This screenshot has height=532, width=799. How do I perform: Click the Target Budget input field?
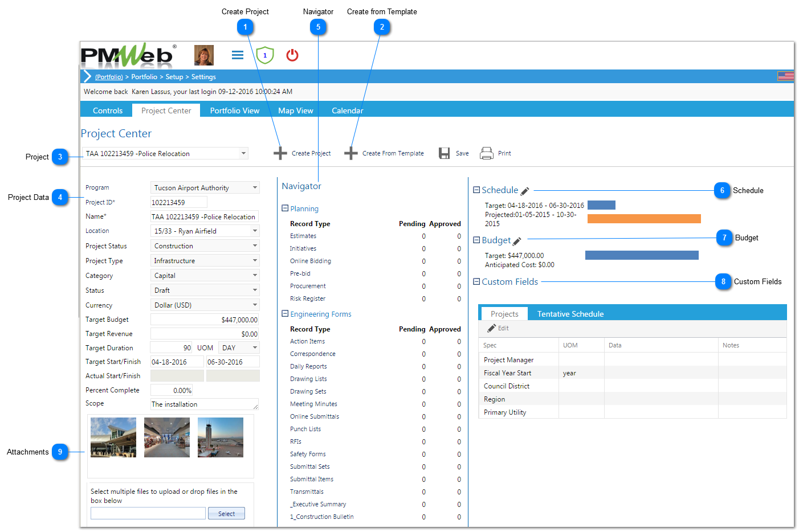pos(205,320)
